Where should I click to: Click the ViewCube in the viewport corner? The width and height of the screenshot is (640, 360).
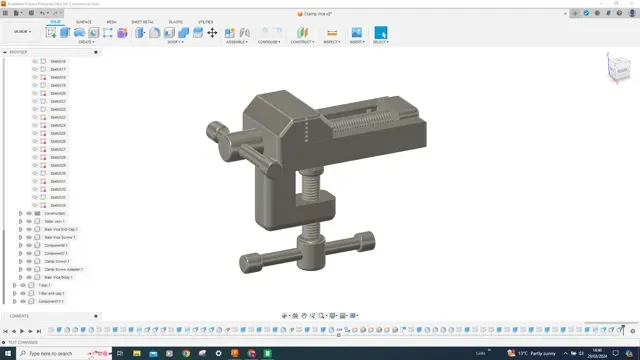[x=619, y=69]
